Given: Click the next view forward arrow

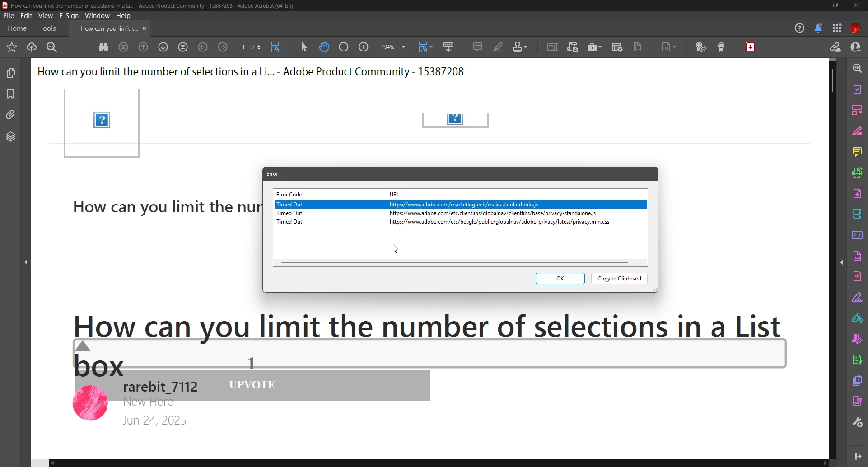Looking at the screenshot, I should pyautogui.click(x=223, y=47).
